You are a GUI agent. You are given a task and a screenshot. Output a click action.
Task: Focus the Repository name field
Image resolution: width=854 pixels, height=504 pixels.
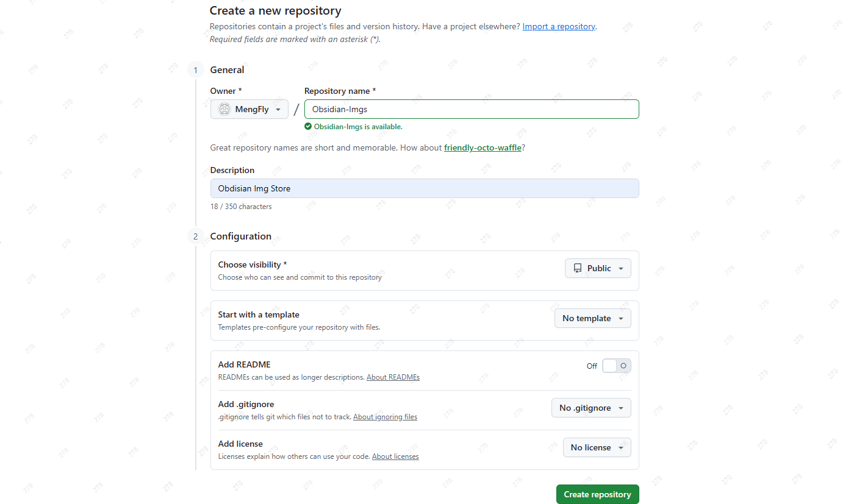(x=471, y=109)
